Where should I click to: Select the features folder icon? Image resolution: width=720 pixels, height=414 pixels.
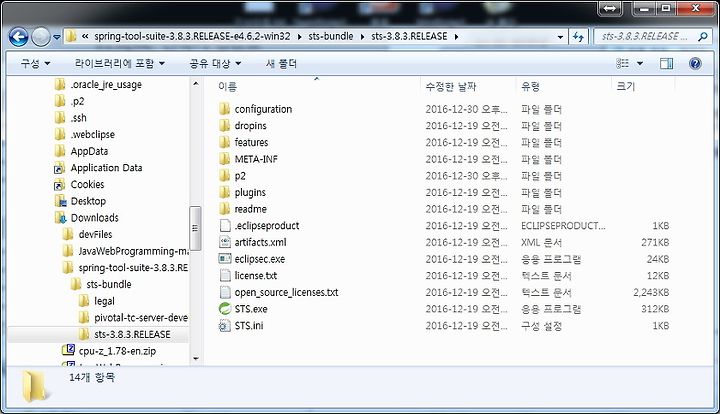coord(225,142)
